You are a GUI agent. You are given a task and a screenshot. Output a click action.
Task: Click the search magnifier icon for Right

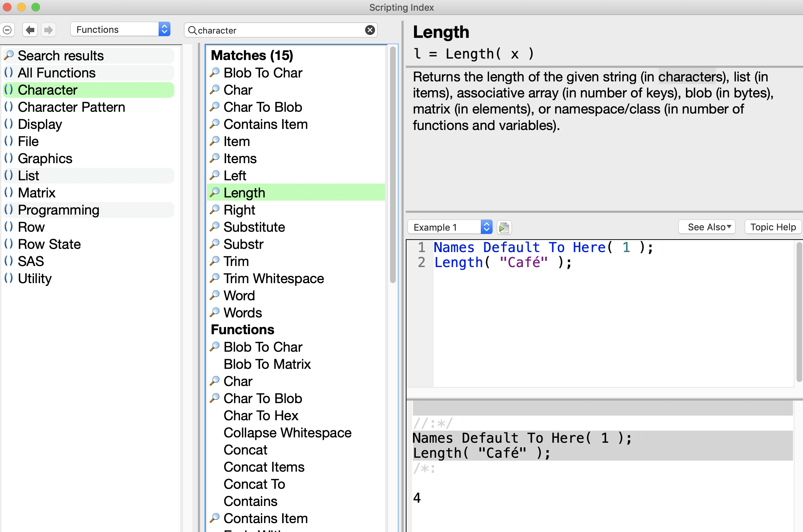coord(214,210)
